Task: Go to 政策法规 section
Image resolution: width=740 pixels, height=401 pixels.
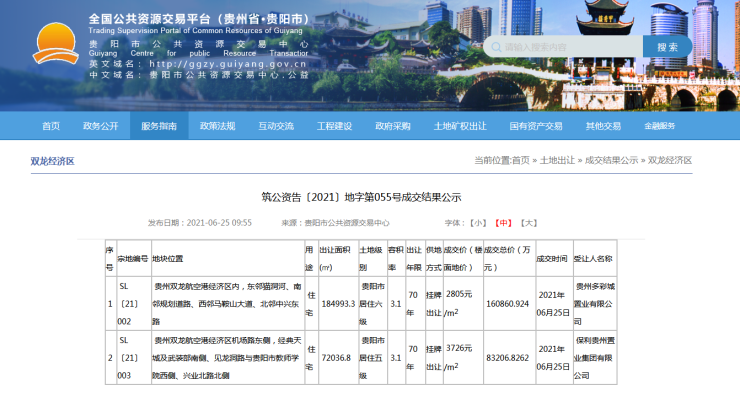Action: pyautogui.click(x=217, y=126)
